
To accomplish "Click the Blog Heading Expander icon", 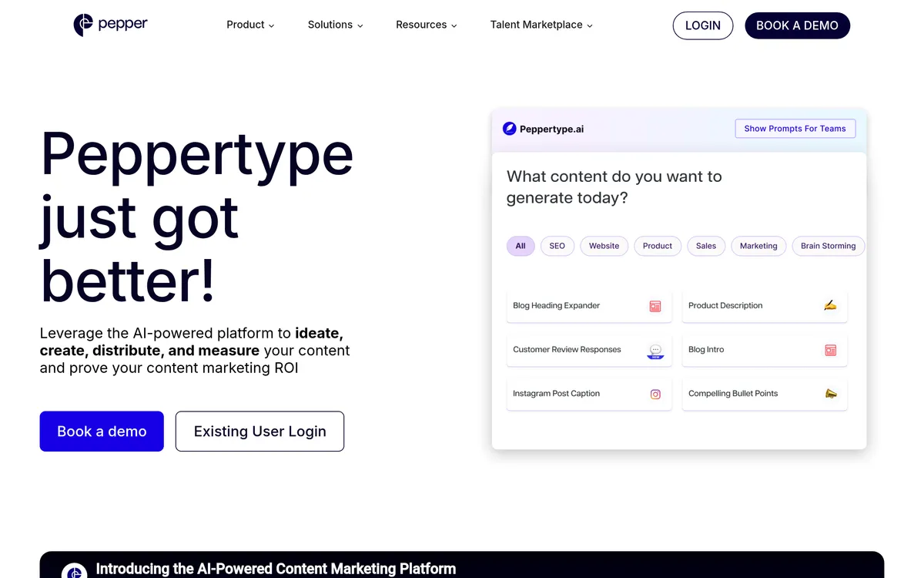I will (654, 306).
